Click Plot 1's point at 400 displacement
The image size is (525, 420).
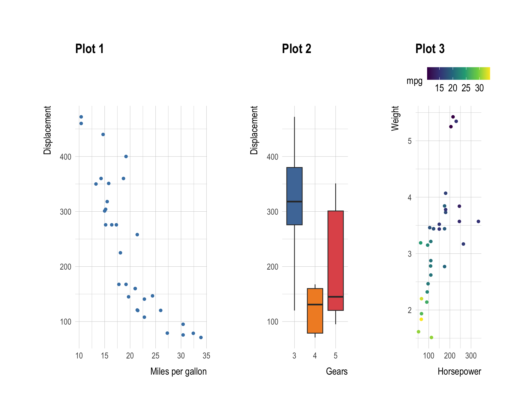[x=126, y=156]
